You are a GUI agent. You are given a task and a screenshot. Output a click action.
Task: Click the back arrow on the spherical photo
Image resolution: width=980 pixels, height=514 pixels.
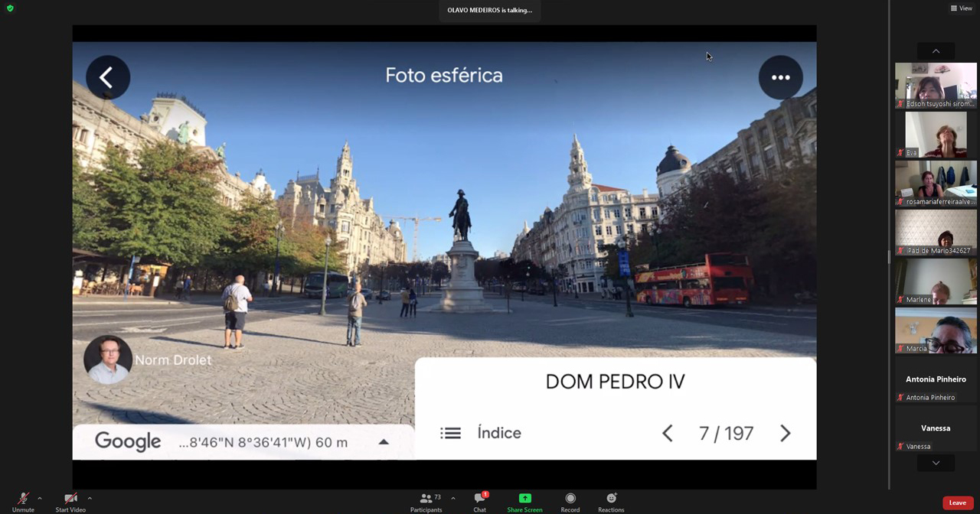coord(107,77)
